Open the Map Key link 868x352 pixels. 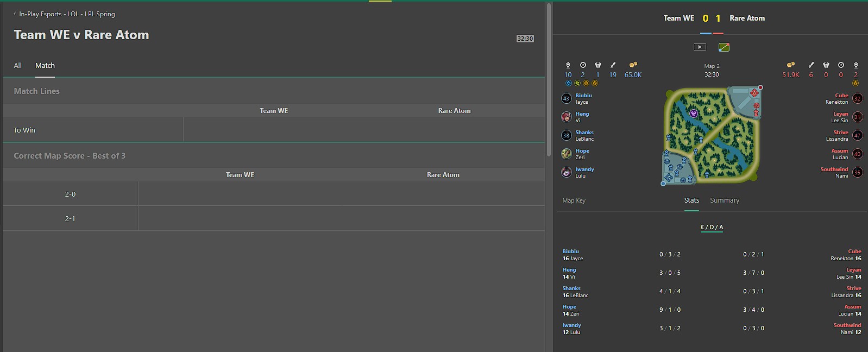[574, 200]
